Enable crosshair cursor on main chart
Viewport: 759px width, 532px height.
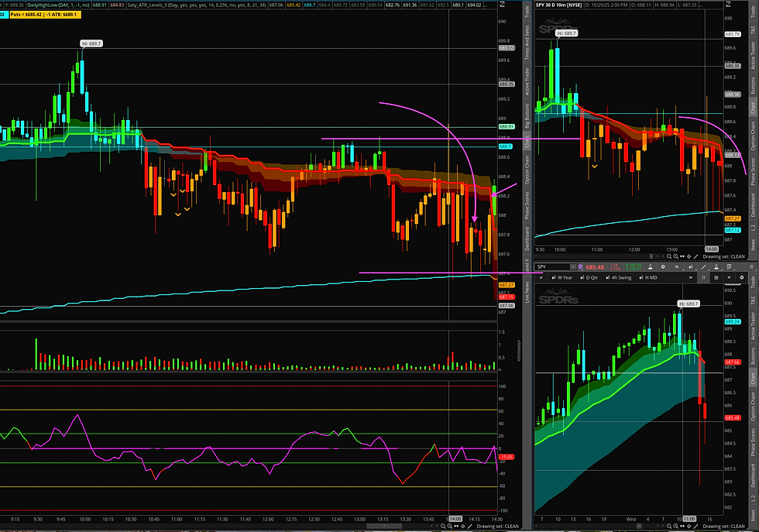coord(463,526)
